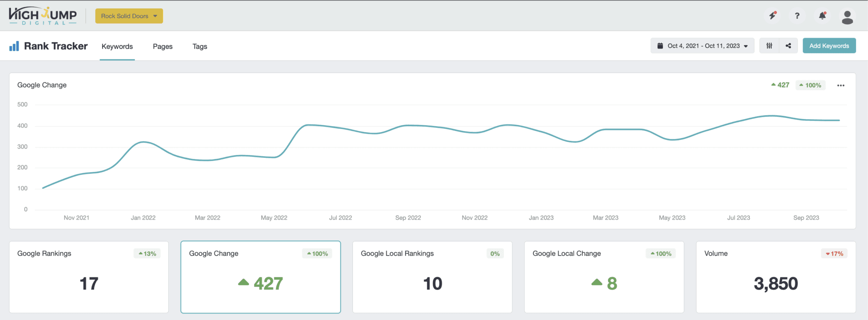The image size is (868, 320).
Task: Open the chart three-dot options menu
Action: coord(841,86)
